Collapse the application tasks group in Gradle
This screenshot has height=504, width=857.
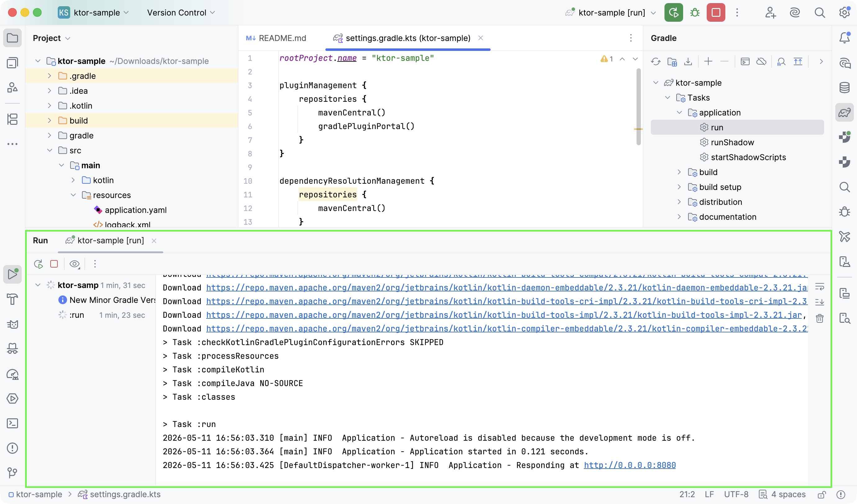(x=679, y=112)
